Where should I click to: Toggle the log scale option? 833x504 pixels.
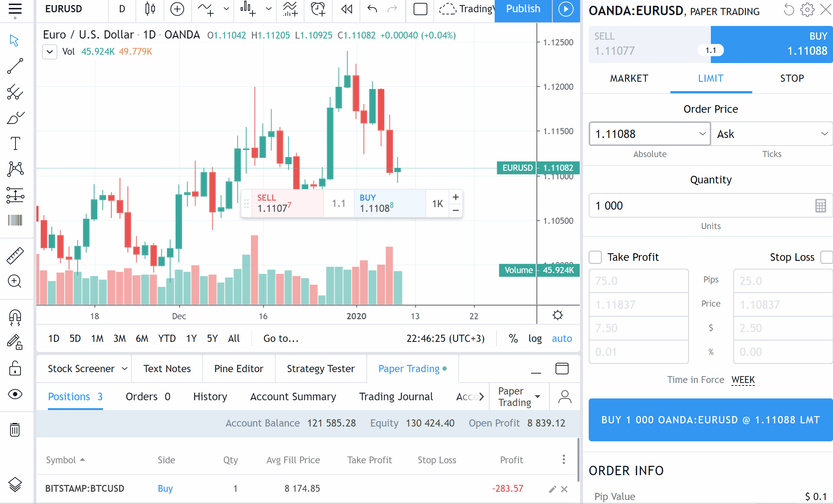point(535,338)
